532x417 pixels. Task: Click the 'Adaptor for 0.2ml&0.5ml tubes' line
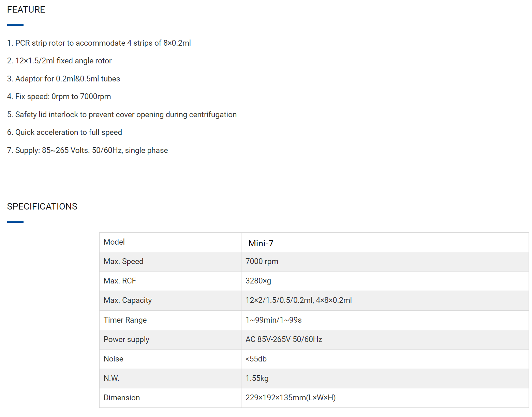tap(63, 79)
